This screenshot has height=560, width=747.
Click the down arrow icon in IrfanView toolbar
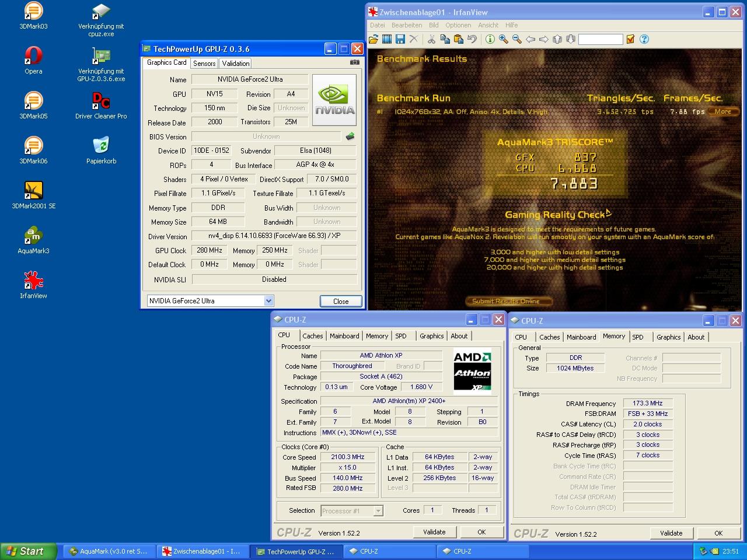click(x=570, y=39)
